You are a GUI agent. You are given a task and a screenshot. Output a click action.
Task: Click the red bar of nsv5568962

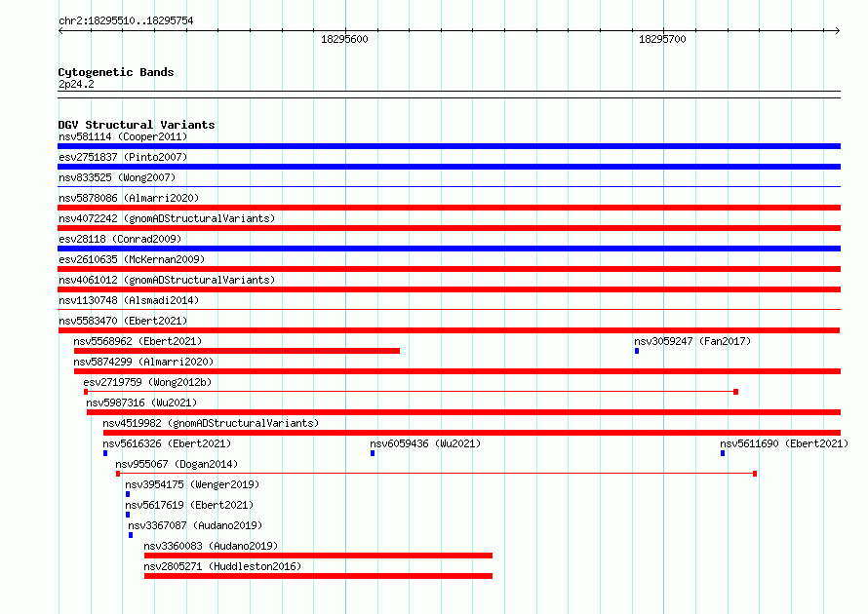point(237,351)
